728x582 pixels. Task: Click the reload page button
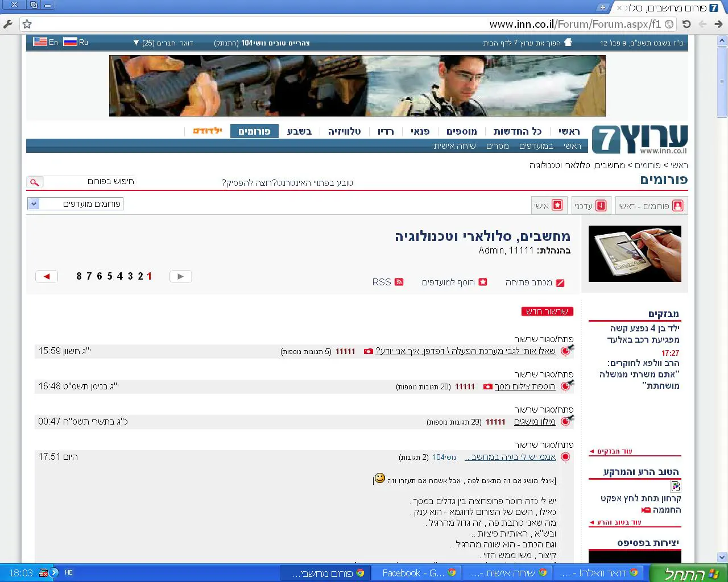coord(686,24)
